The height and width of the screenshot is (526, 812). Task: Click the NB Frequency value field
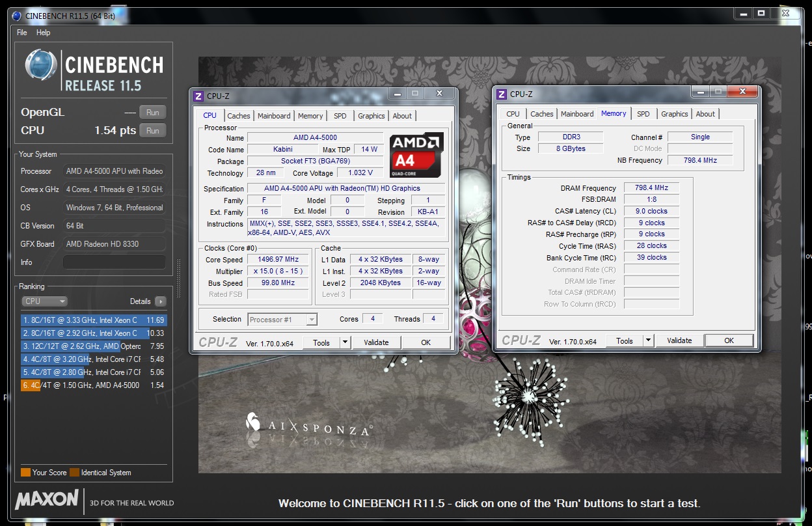tap(700, 160)
